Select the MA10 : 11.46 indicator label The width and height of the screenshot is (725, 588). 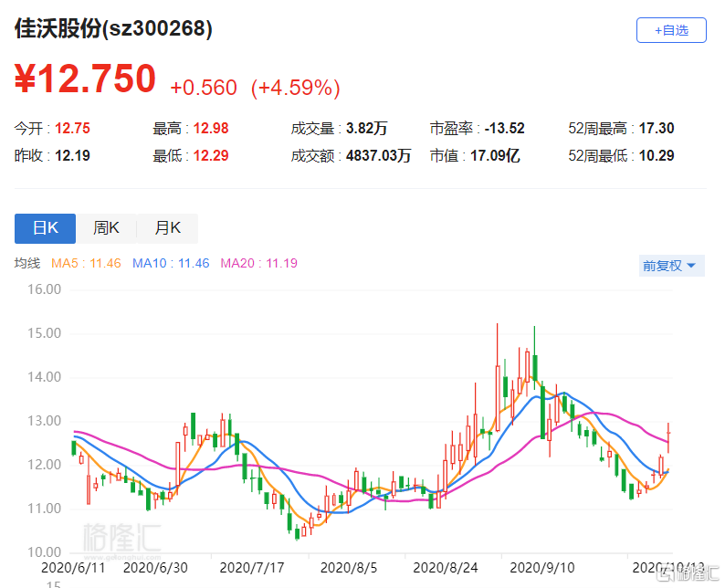coord(171,264)
